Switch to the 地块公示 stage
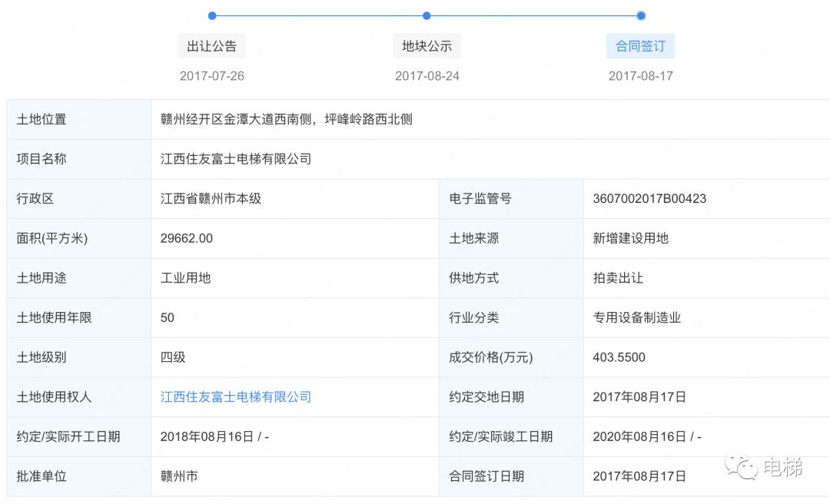830x504 pixels. pyautogui.click(x=427, y=45)
